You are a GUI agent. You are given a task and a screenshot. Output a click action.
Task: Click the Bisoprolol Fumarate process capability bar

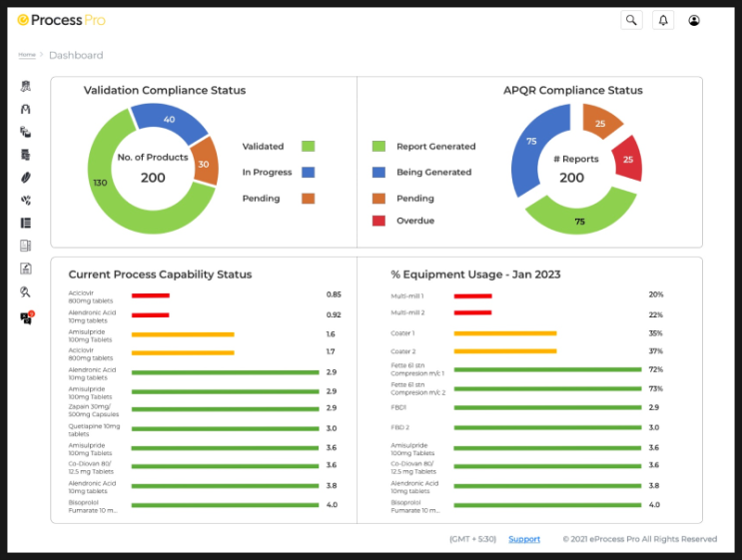click(225, 505)
